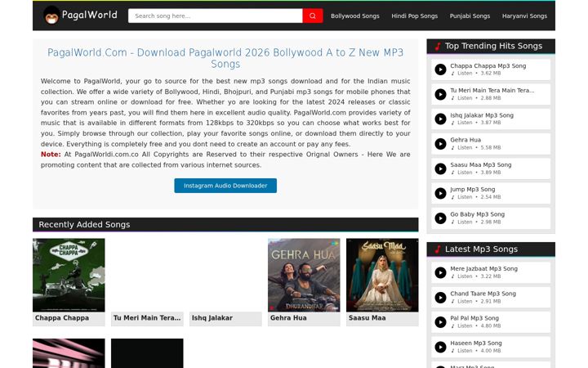Open Saasu Maa Mp3 Song trending link
The width and height of the screenshot is (588, 368).
click(480, 164)
